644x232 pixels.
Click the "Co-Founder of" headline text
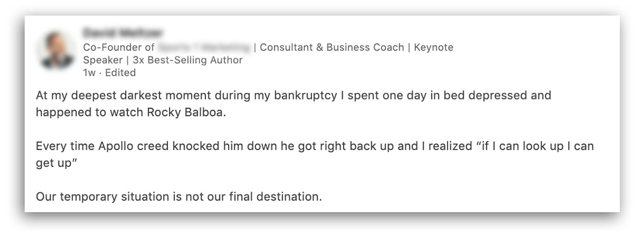click(119, 47)
